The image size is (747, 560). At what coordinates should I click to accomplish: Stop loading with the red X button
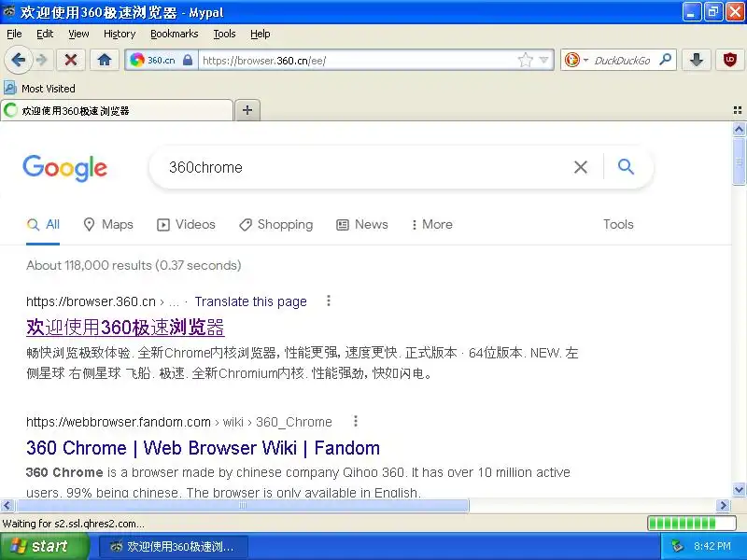(x=71, y=60)
